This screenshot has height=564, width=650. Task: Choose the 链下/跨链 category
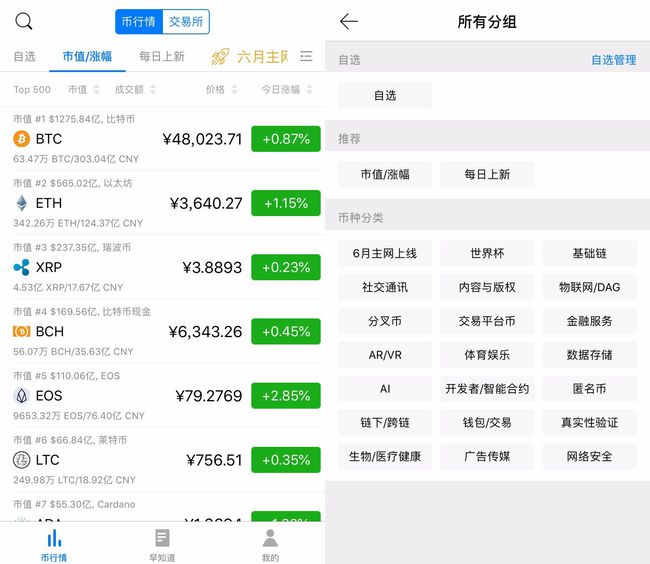[x=385, y=423]
